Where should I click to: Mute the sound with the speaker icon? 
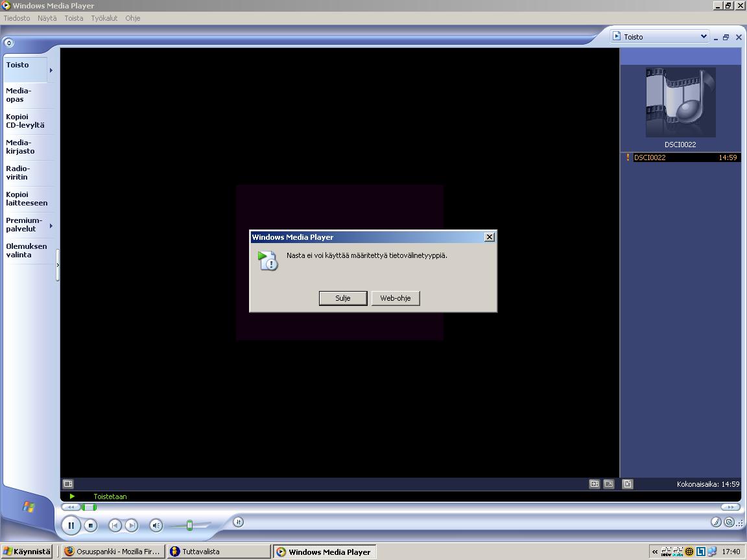[x=156, y=526]
